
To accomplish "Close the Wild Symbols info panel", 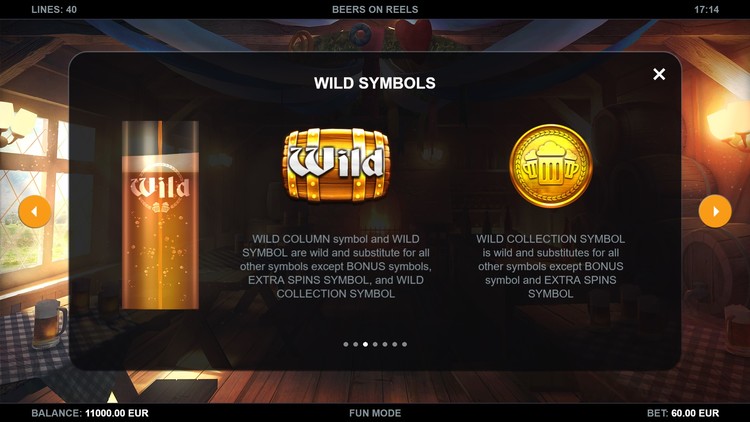I will [659, 74].
